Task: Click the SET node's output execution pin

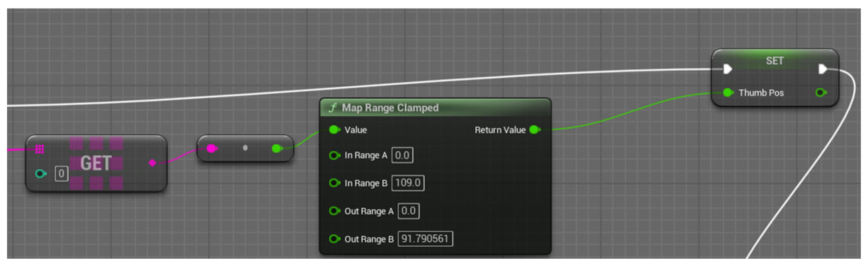Action: tap(823, 69)
